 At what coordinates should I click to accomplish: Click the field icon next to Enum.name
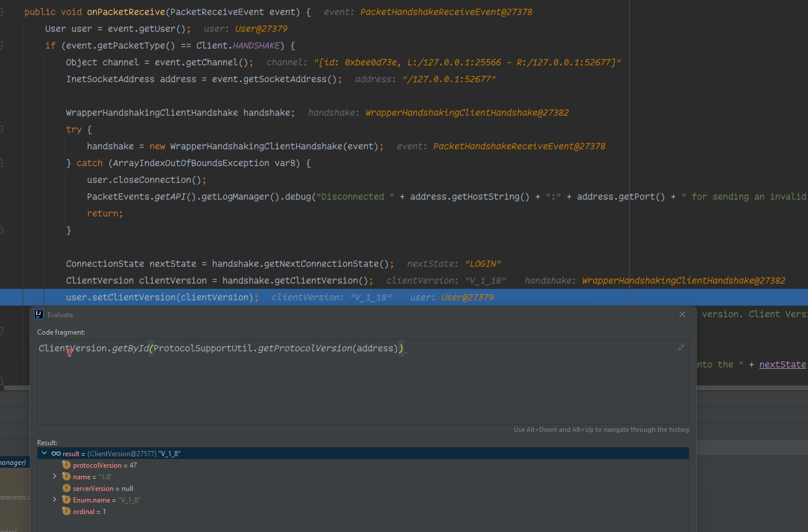(x=67, y=500)
